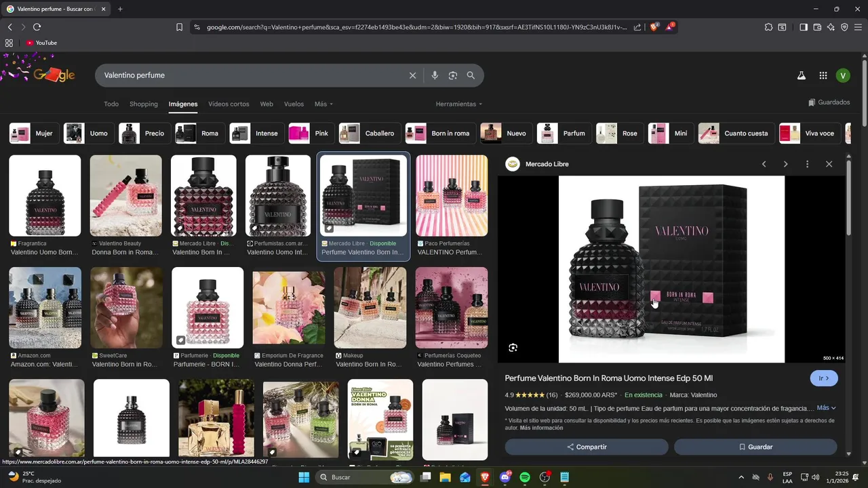Viewport: 868px width, 488px height.
Task: Open Spotify from the taskbar
Action: click(525, 477)
